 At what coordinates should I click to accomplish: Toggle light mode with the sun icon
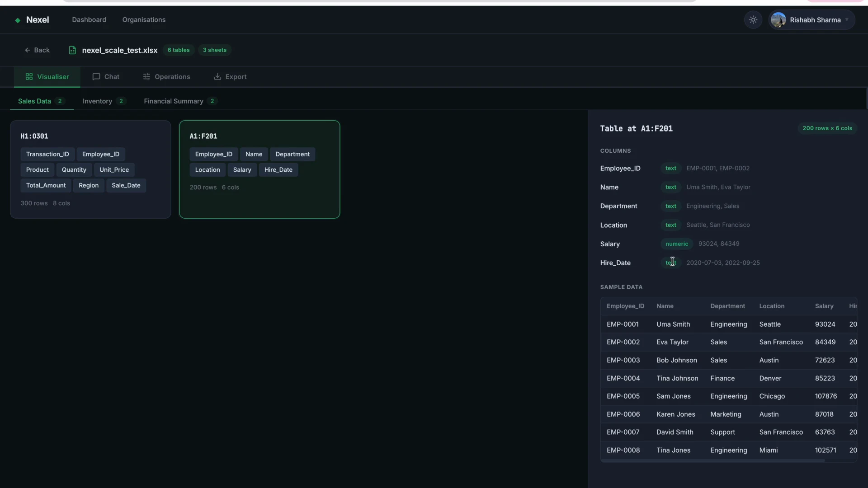(753, 20)
